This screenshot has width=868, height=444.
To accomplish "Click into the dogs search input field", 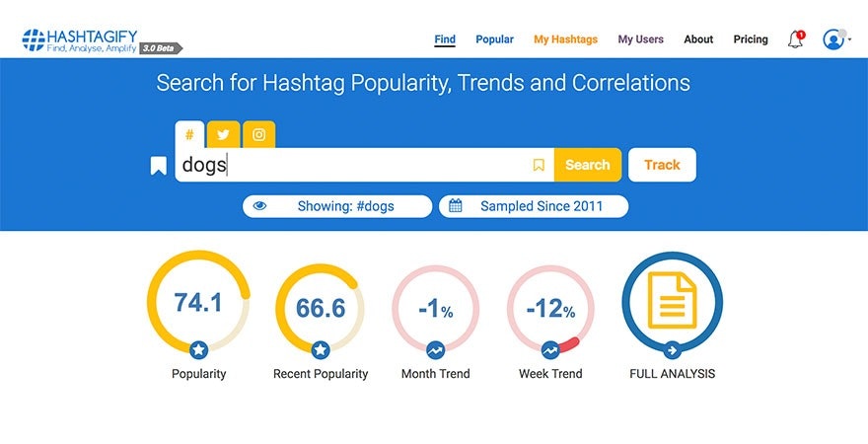I will click(355, 166).
